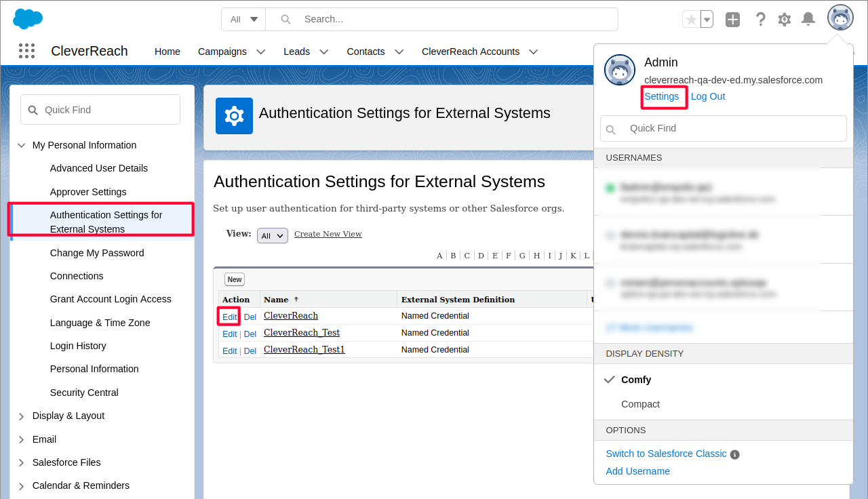Open the favorites list dropdown arrow
Image resolution: width=868 pixels, height=499 pixels.
pyautogui.click(x=707, y=20)
